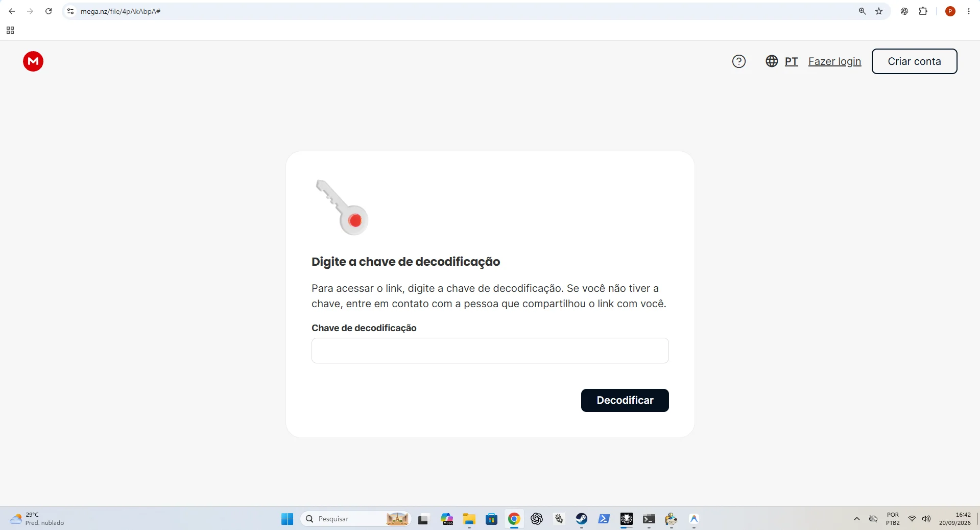Click the Decodificar button
This screenshot has width=980, height=530.
625,400
